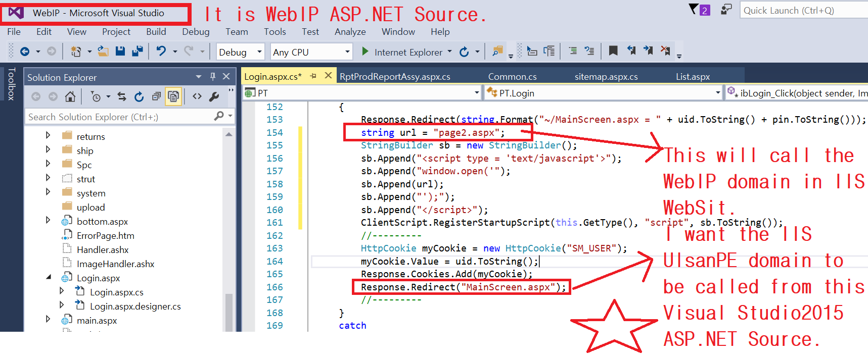Switch to the sitemap.aspx.cs tab
The image size is (868, 358).
(x=606, y=77)
